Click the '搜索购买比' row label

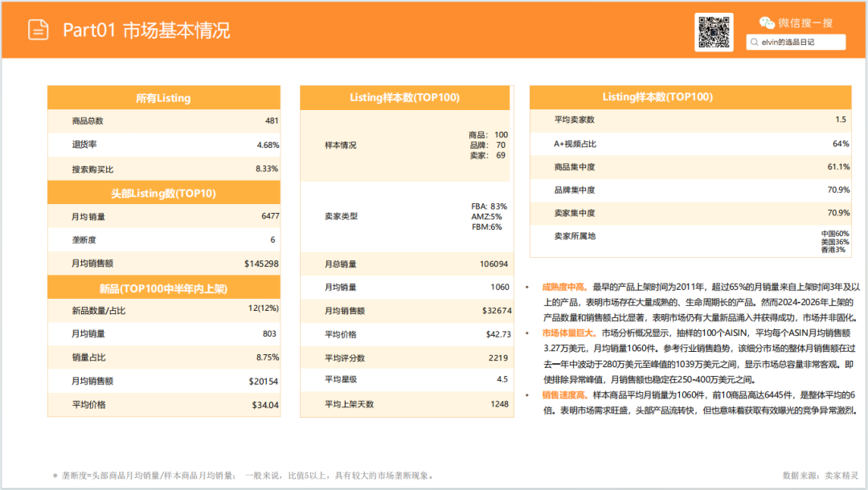coord(92,169)
